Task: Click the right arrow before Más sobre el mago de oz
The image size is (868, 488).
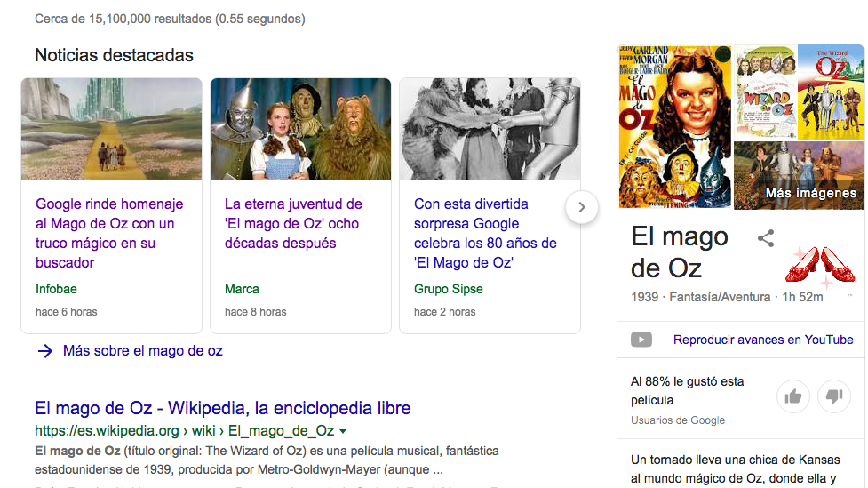Action: [x=44, y=350]
